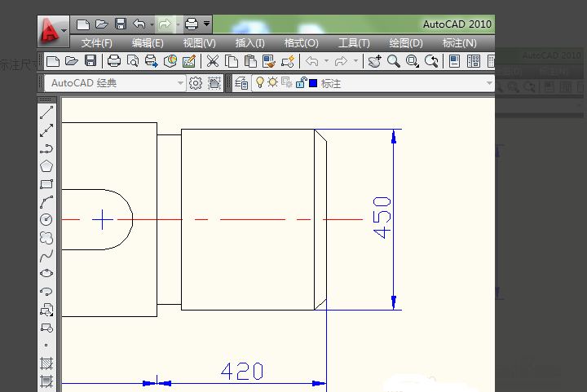Select the Circle tool

point(46,219)
